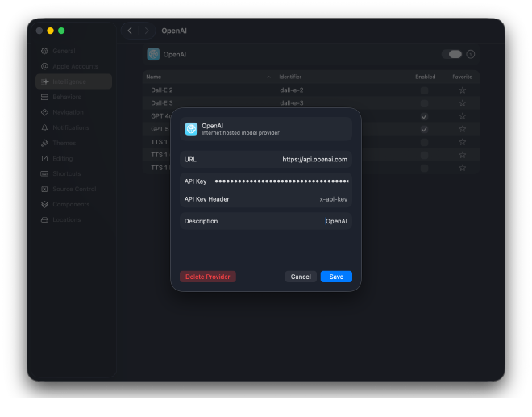This screenshot has width=532, height=417.
Task: Click the Source Control icon
Action: coord(44,189)
